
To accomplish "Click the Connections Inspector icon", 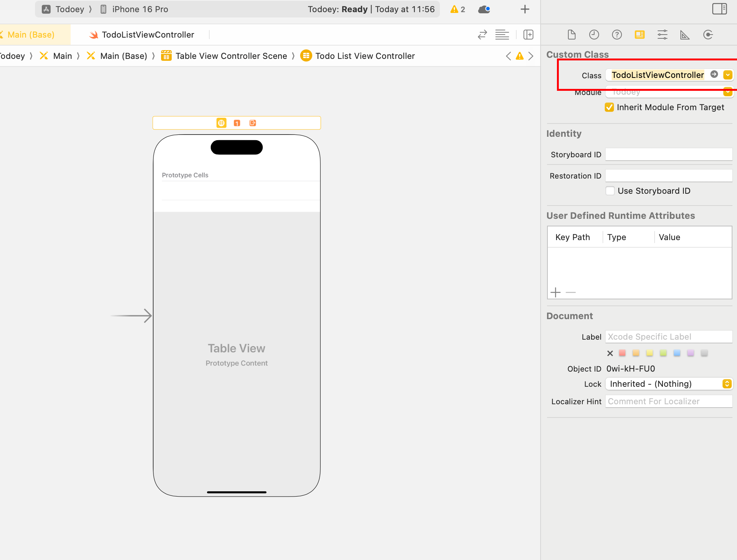I will pyautogui.click(x=706, y=34).
